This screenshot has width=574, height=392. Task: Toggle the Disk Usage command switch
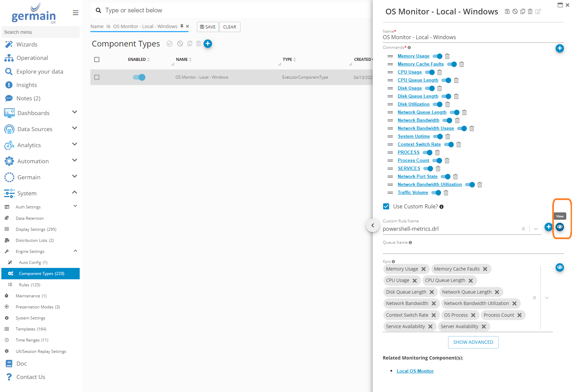[x=430, y=88]
